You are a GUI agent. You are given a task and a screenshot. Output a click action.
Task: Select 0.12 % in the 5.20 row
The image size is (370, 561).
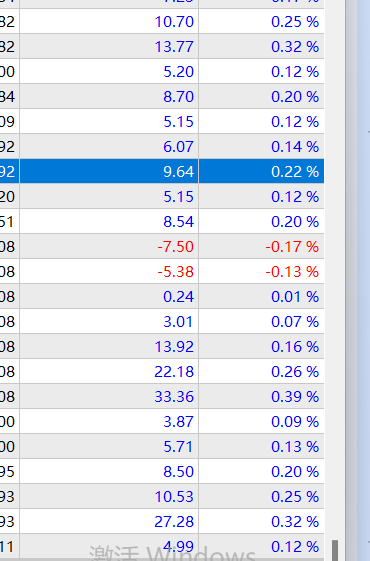click(295, 72)
